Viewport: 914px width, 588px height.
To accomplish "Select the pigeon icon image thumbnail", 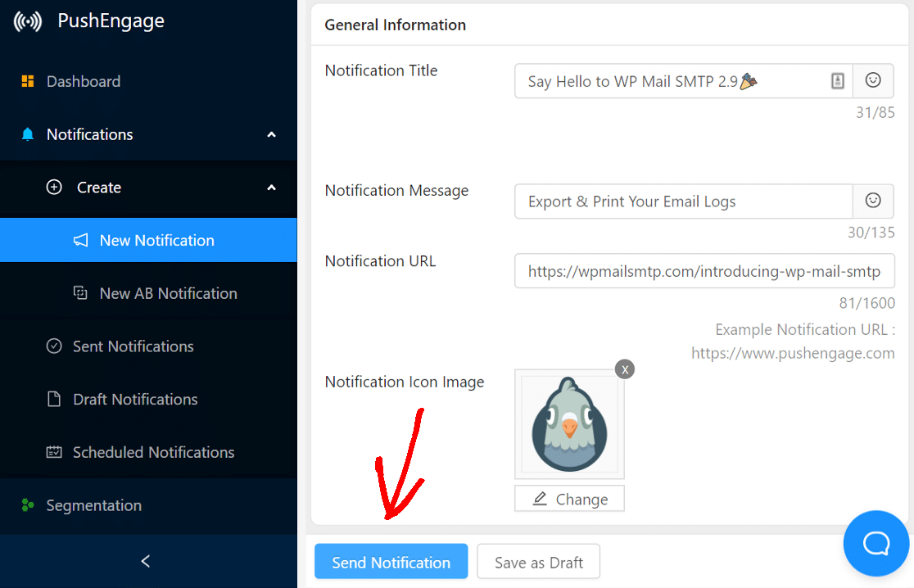I will click(569, 424).
